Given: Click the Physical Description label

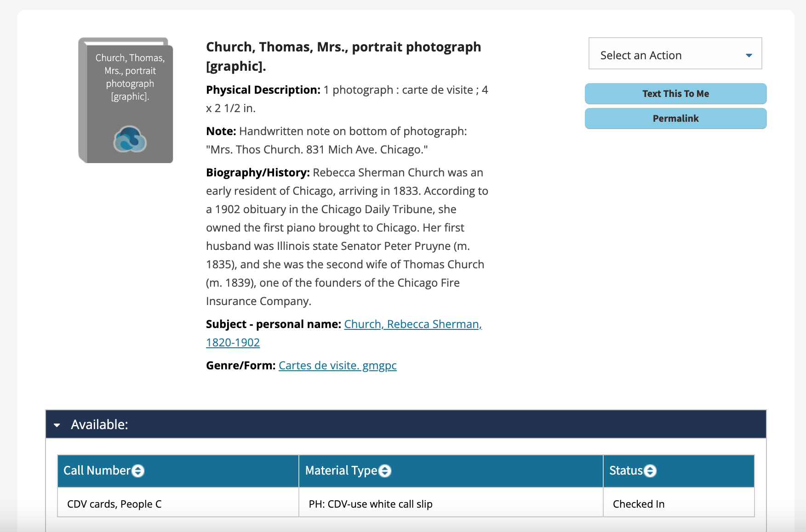Looking at the screenshot, I should point(263,90).
